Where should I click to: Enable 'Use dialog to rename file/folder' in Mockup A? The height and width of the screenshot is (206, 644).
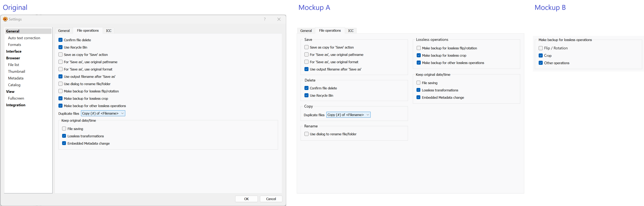point(306,134)
